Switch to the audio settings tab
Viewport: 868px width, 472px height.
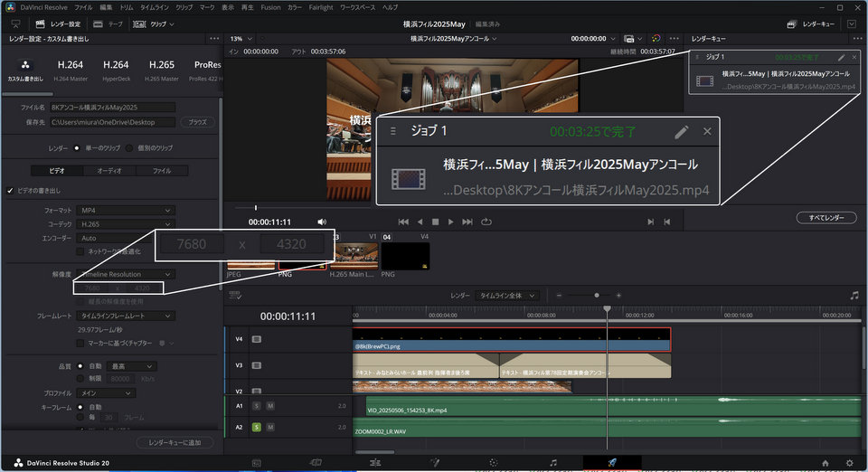[109, 170]
